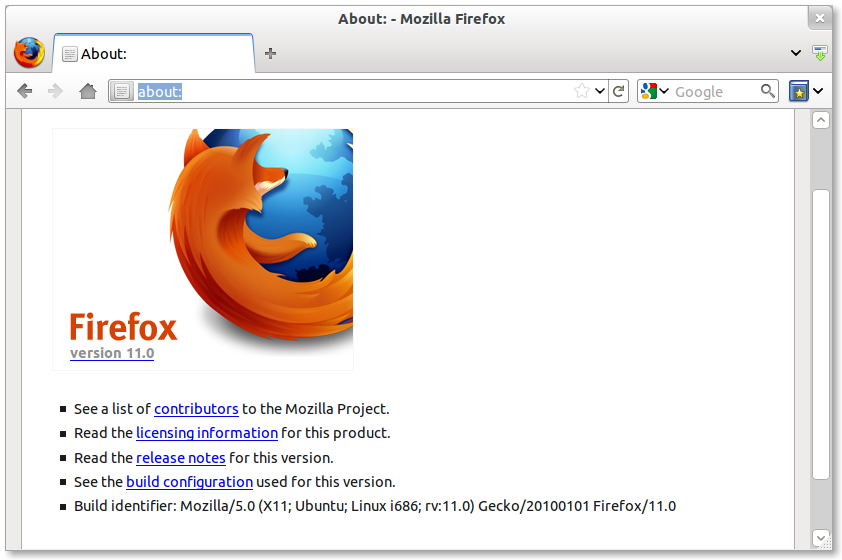Open the URL history dropdown arrow
The width and height of the screenshot is (842, 560).
pyautogui.click(x=600, y=91)
